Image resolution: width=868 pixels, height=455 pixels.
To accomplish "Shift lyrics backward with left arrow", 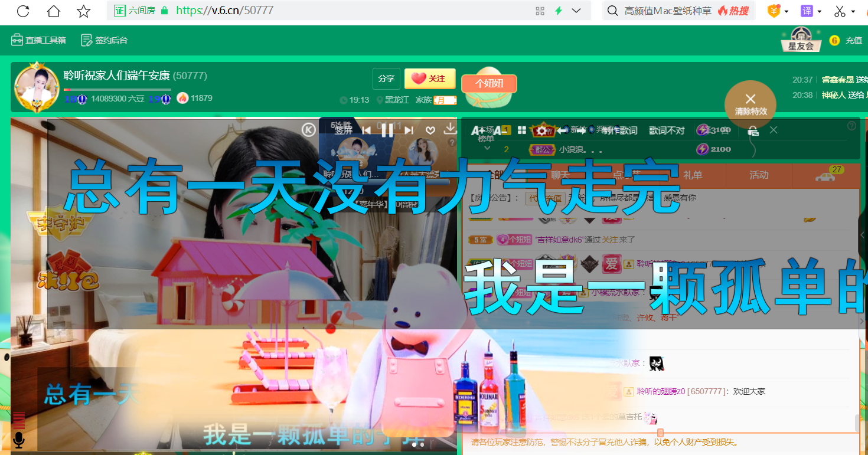I will 562,130.
